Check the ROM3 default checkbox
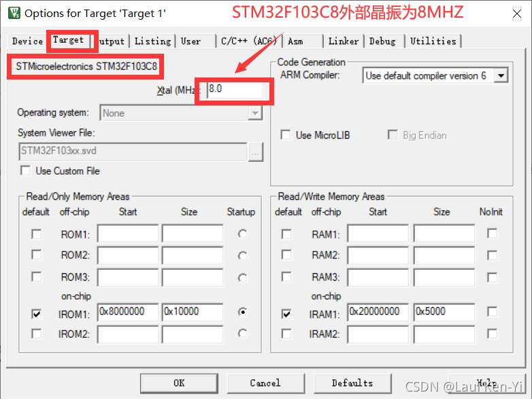Viewport: 532px width, 399px height. [36, 277]
